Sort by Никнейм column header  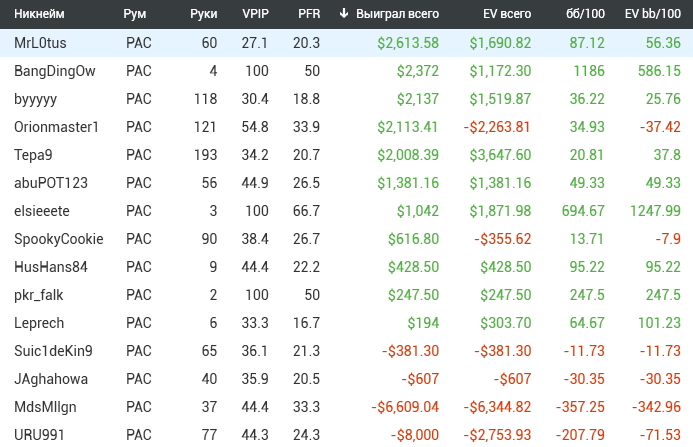[39, 14]
